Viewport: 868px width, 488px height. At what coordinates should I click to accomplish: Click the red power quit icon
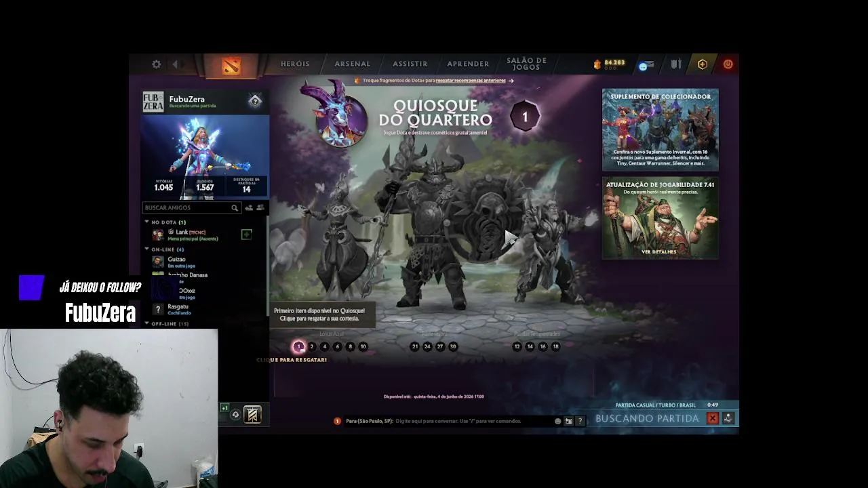coord(728,64)
